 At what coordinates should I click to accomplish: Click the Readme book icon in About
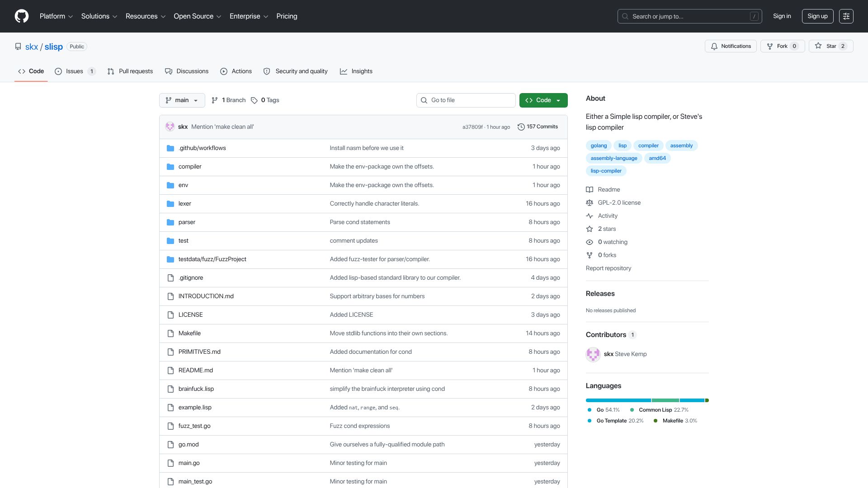tap(590, 190)
